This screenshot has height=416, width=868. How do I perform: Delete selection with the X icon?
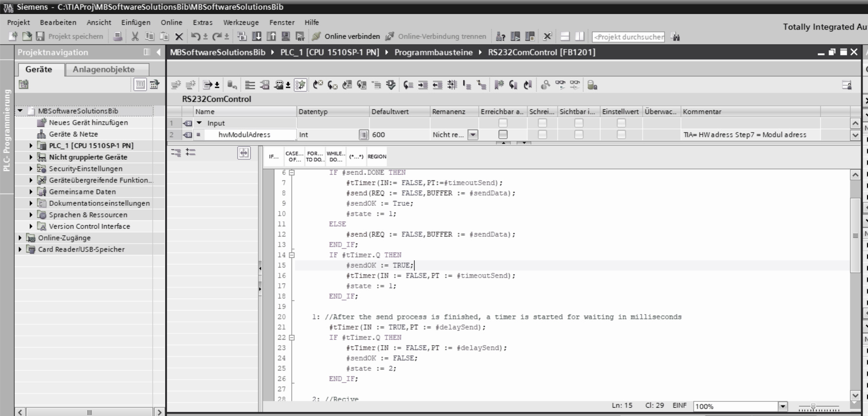(x=179, y=36)
